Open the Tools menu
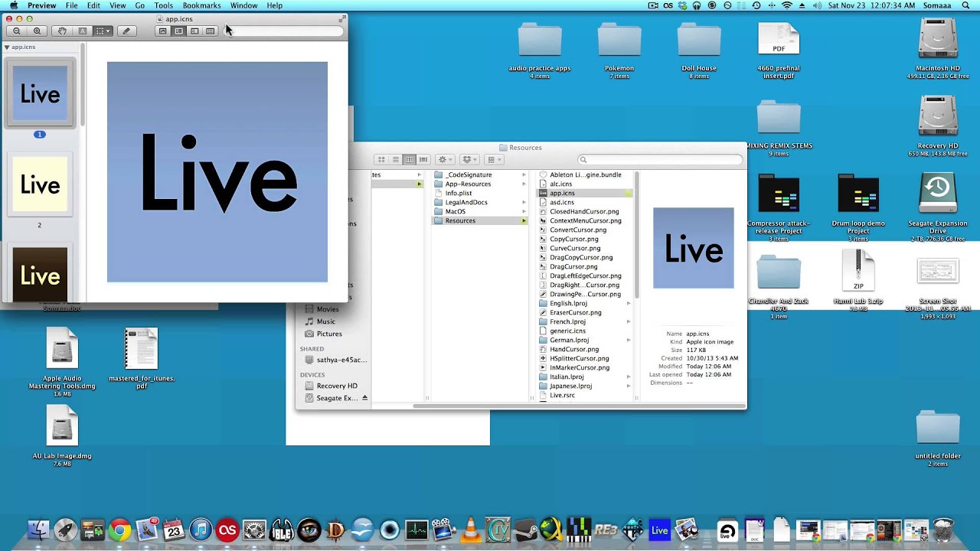Image resolution: width=980 pixels, height=551 pixels. [164, 5]
